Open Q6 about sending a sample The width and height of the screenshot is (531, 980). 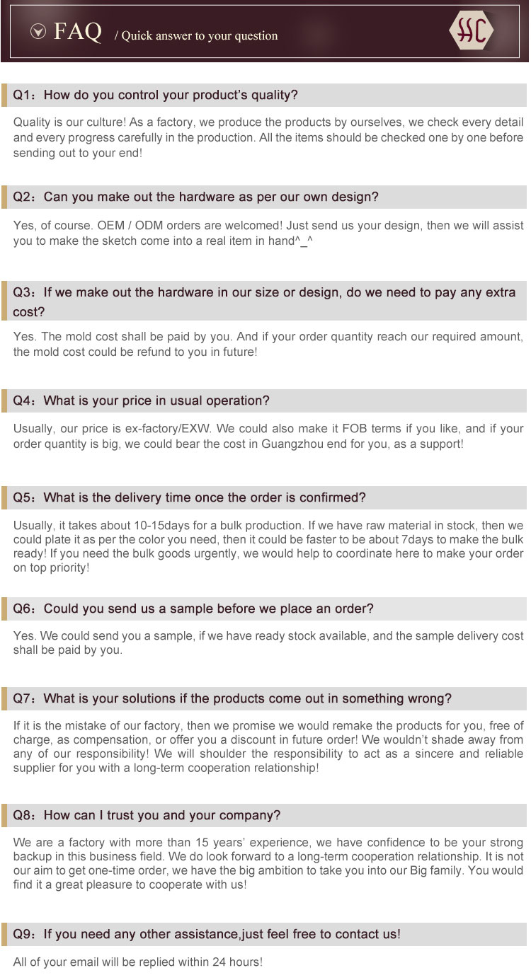click(193, 609)
